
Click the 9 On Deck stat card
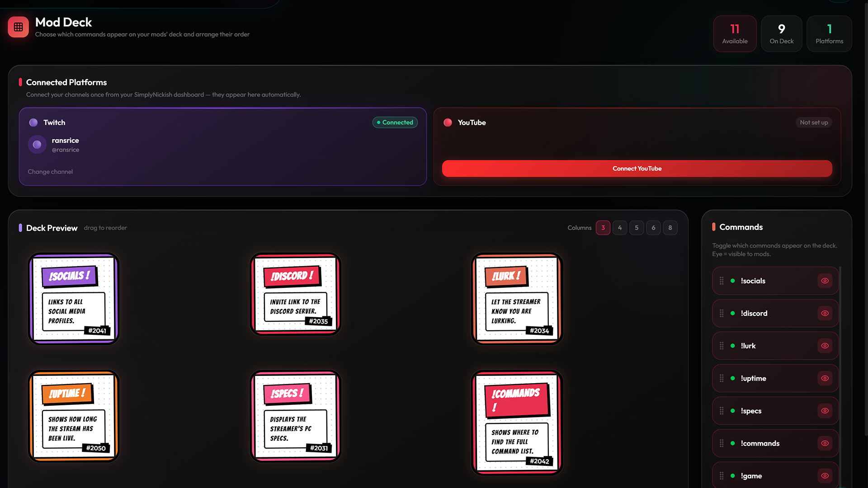tap(781, 34)
